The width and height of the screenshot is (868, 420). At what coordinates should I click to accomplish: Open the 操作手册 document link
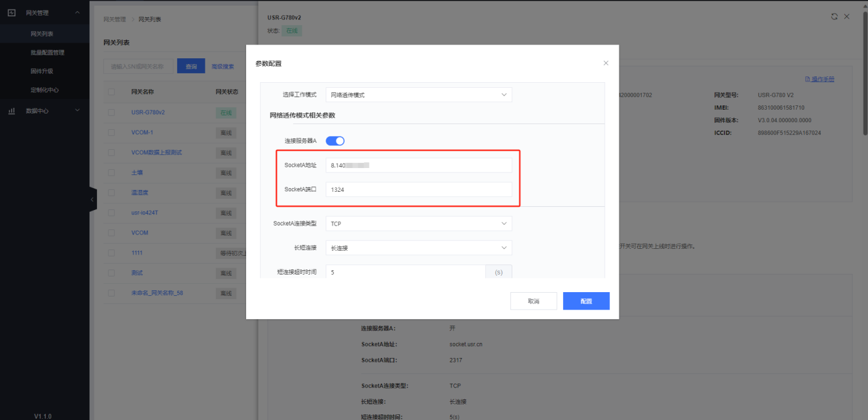click(819, 79)
